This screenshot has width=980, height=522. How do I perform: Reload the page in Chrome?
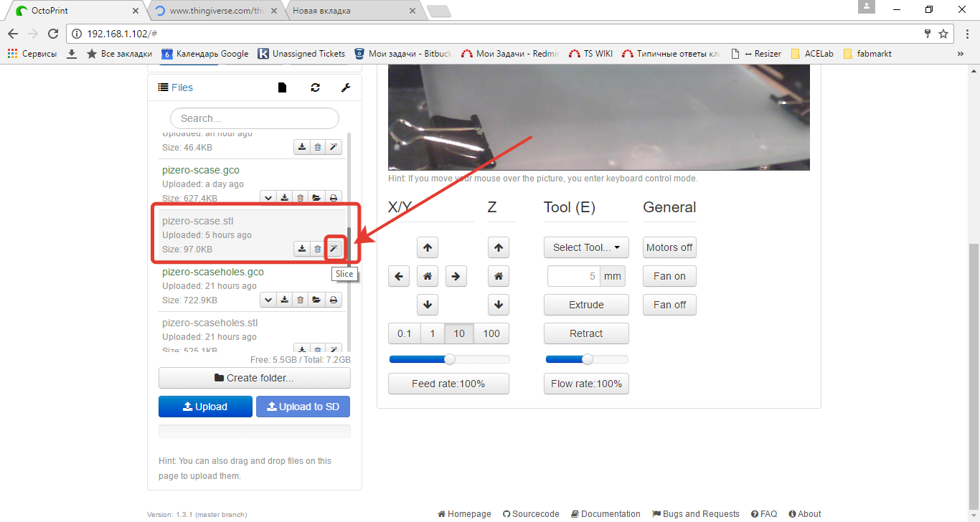(x=52, y=34)
